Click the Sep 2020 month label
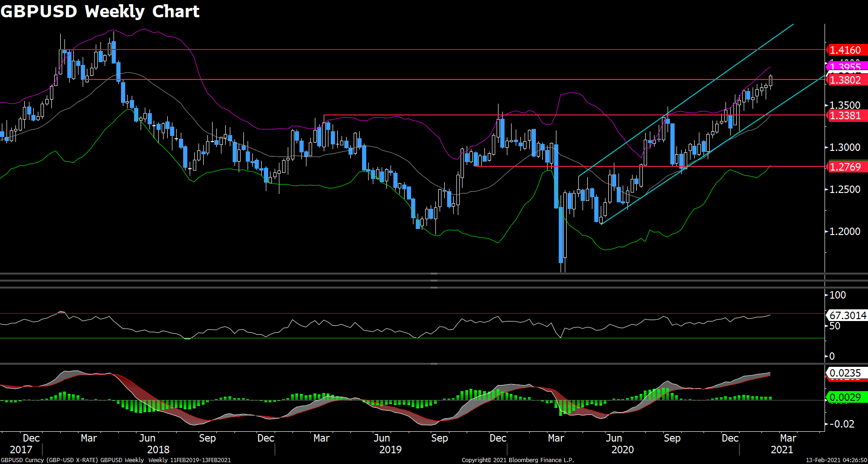Viewport: 868px width, 464px height. coord(672,438)
